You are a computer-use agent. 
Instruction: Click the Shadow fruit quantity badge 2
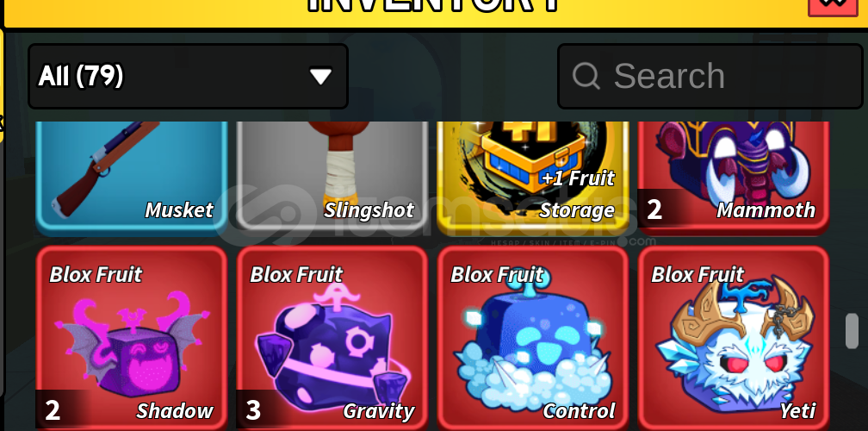point(53,410)
